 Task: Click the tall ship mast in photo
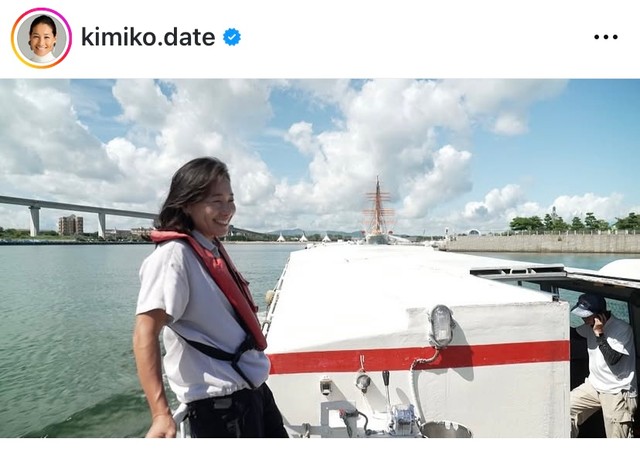(378, 208)
